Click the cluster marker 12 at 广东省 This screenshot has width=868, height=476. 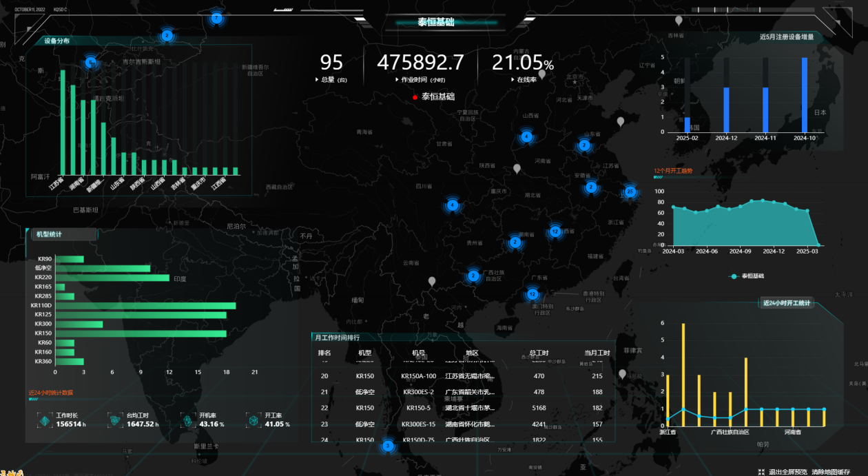pos(532,294)
